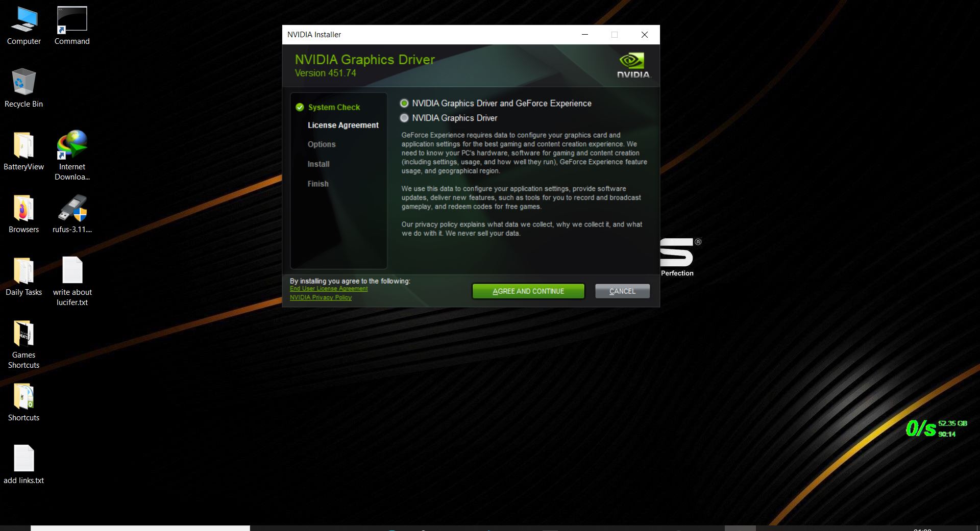The width and height of the screenshot is (980, 531).
Task: Click 'By installing you agree to the following' text
Action: pos(350,281)
